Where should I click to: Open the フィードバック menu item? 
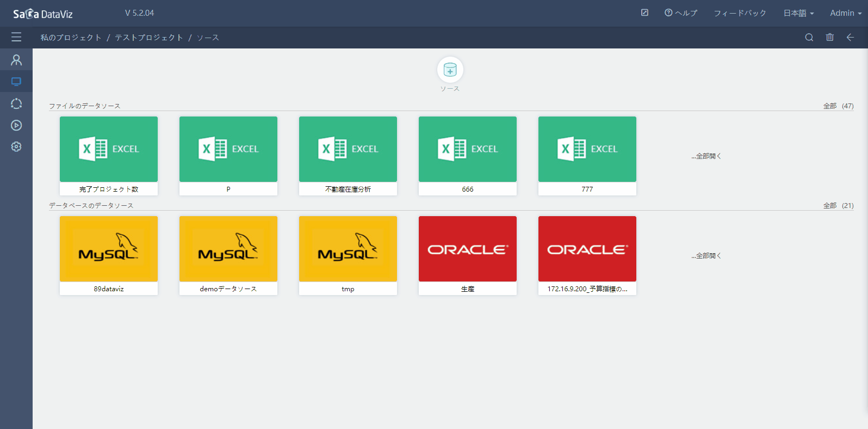[x=740, y=13]
